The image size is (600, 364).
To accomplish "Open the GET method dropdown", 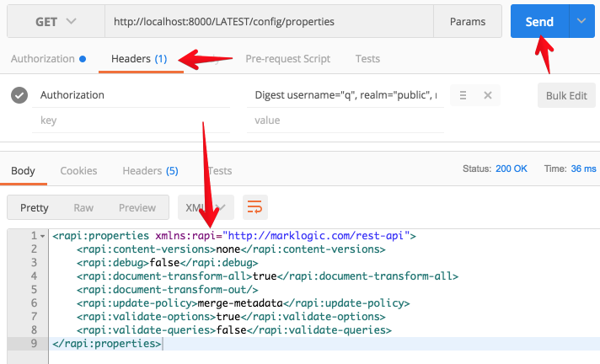I will point(56,21).
